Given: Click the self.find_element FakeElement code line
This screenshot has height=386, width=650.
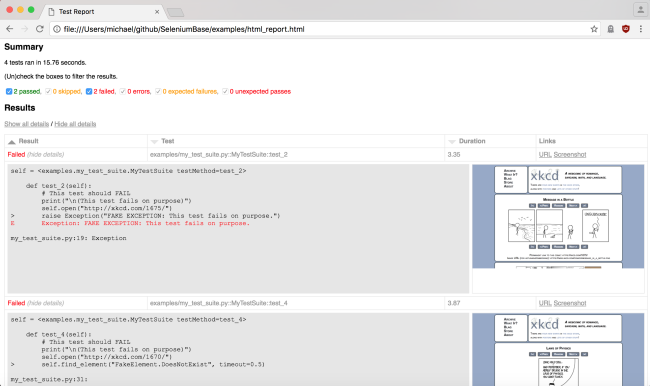Looking at the screenshot, I should (x=153, y=364).
